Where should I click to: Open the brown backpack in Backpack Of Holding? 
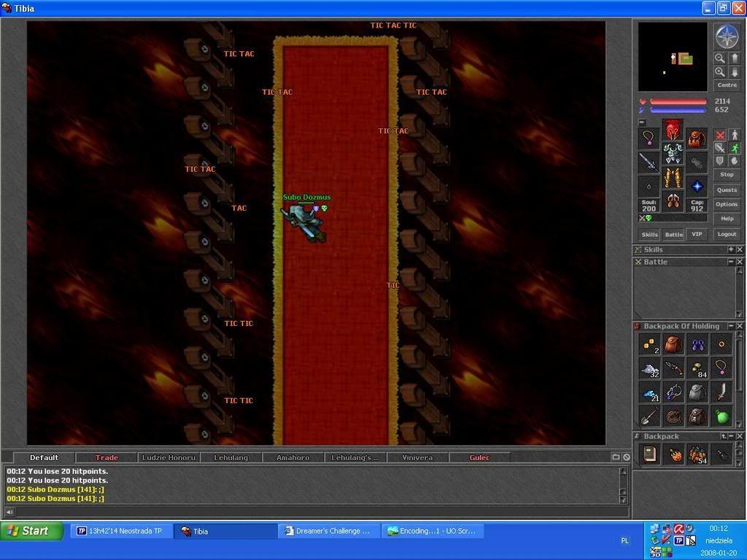(x=673, y=344)
